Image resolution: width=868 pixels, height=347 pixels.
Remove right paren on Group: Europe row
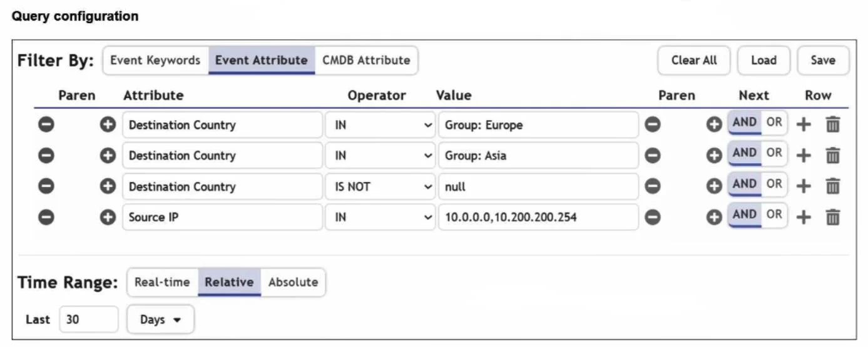[x=653, y=125]
